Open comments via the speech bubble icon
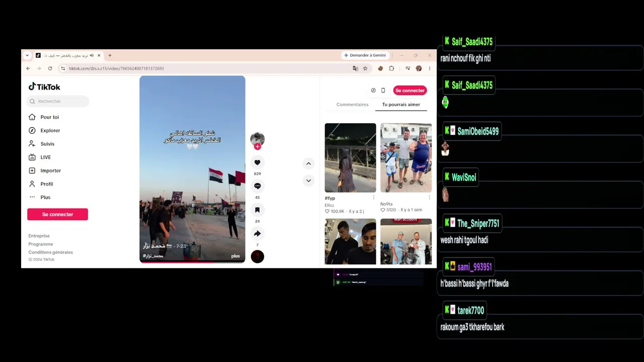 click(x=257, y=186)
